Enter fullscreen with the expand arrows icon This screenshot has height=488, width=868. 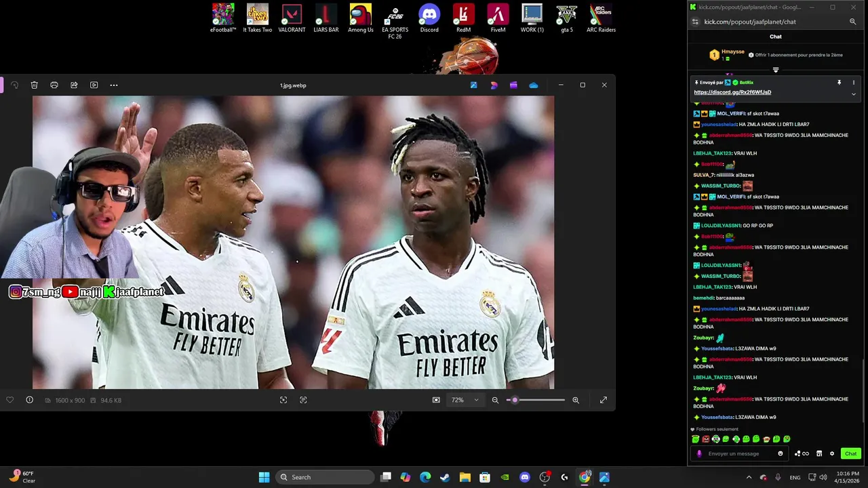603,400
